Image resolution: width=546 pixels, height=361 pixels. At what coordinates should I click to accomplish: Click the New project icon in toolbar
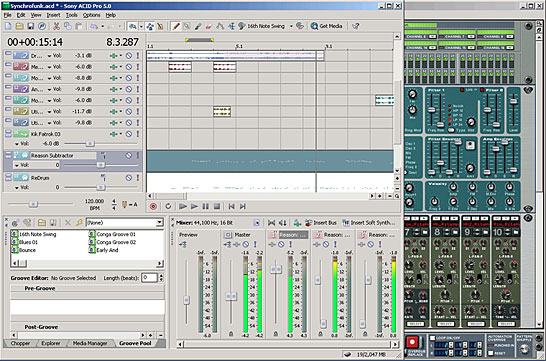[8, 26]
